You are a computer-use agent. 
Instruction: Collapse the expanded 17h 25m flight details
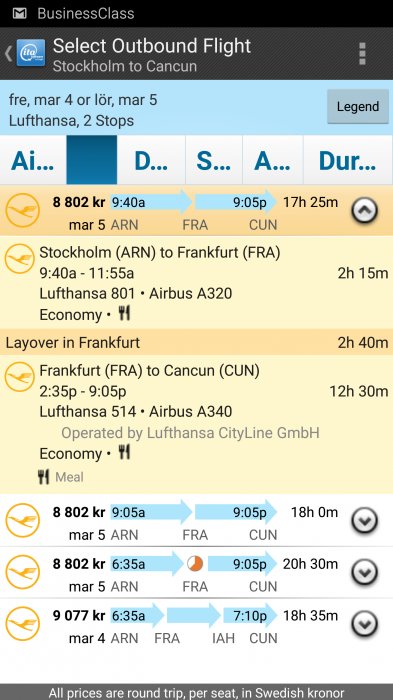pyautogui.click(x=365, y=210)
